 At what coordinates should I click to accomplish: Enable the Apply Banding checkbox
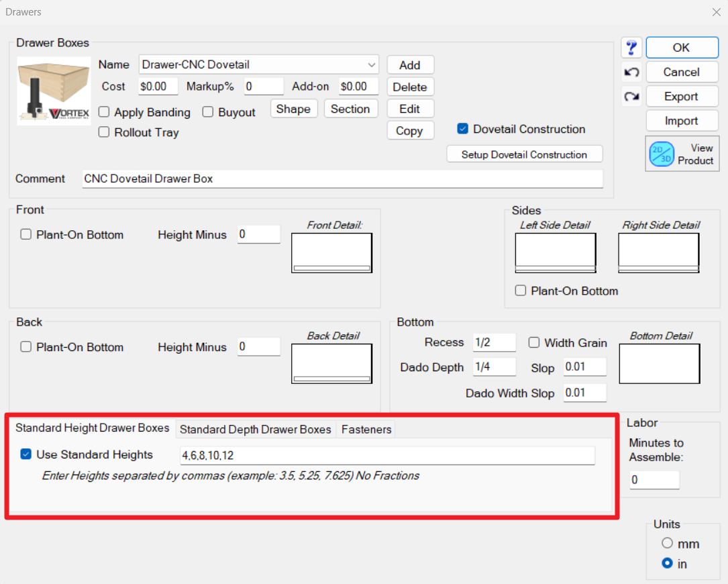click(x=104, y=112)
